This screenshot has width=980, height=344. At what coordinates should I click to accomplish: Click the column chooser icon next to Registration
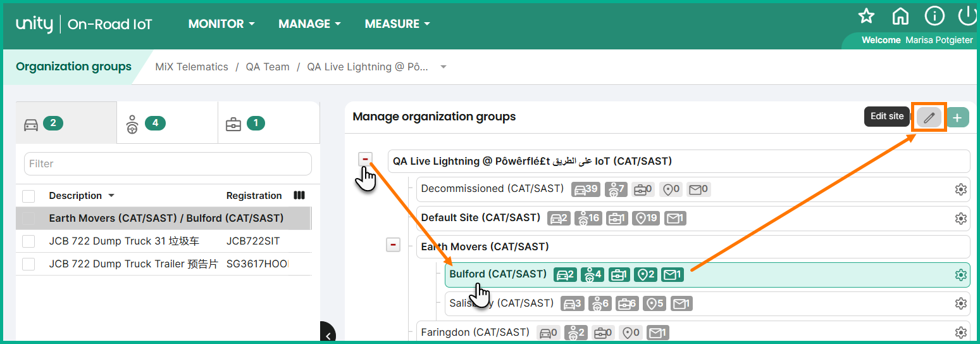pyautogui.click(x=299, y=195)
